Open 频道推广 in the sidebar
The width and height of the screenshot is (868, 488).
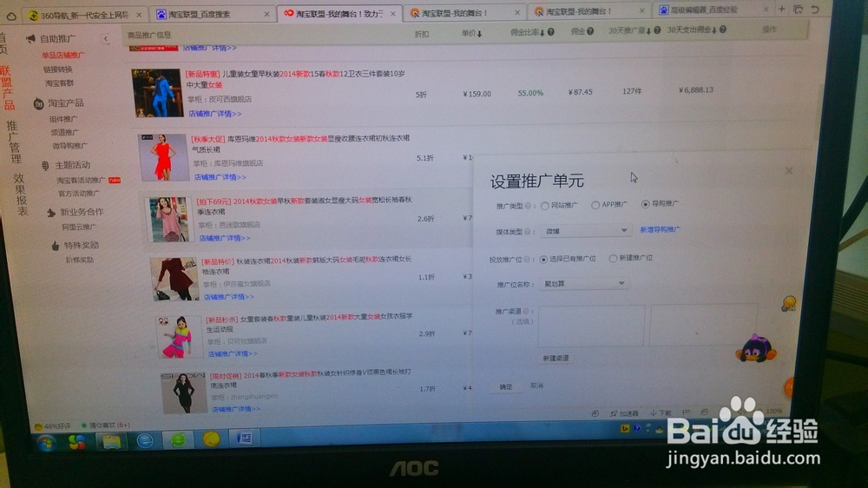65,132
